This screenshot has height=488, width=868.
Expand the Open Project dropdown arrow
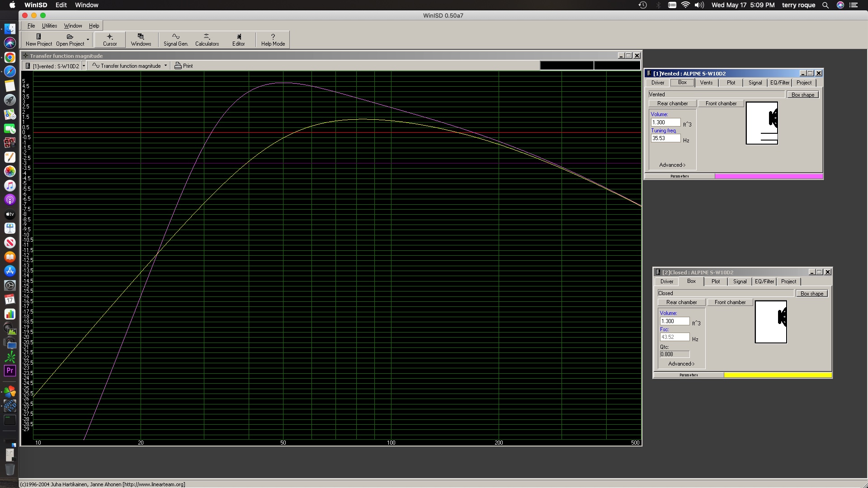88,40
